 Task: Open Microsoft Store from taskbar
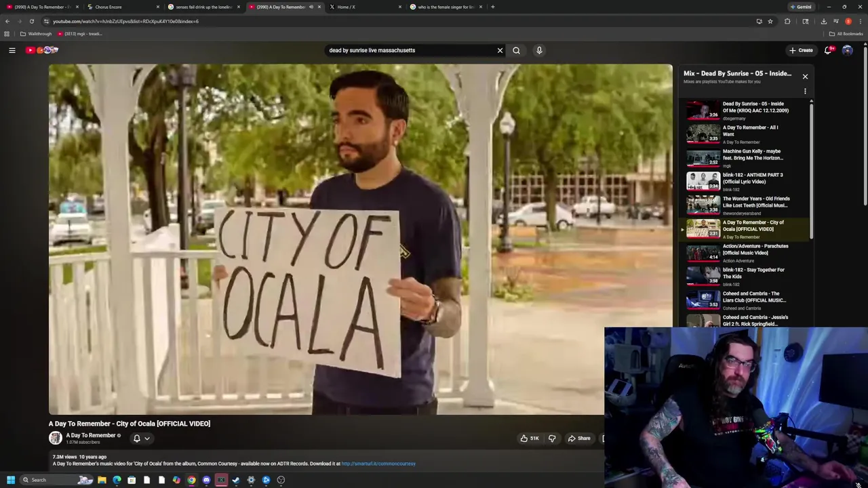132,480
